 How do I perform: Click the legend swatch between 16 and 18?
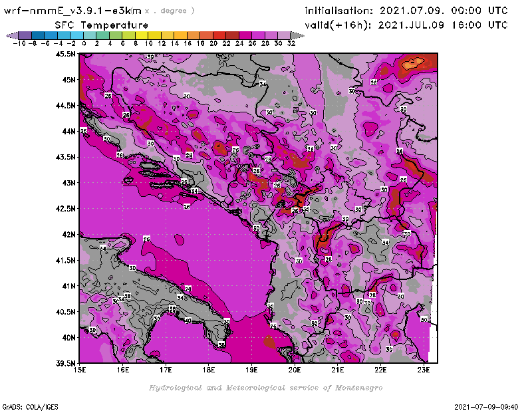(193, 35)
